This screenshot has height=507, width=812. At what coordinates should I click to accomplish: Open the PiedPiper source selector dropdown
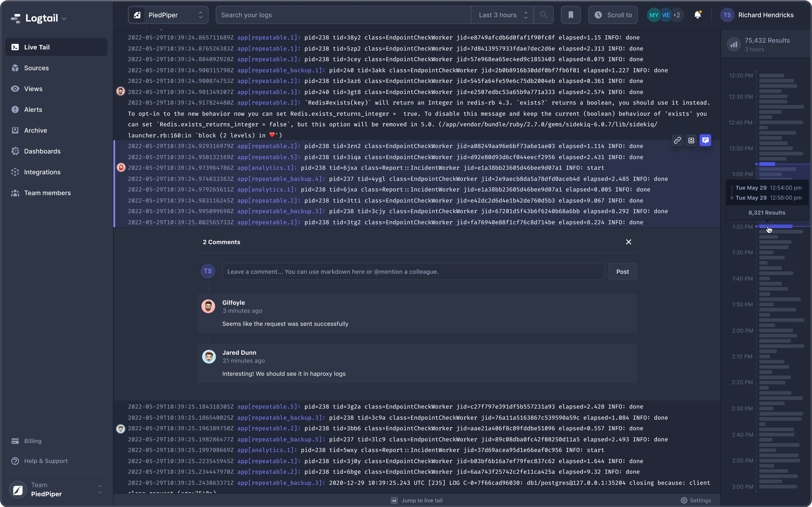click(x=168, y=15)
